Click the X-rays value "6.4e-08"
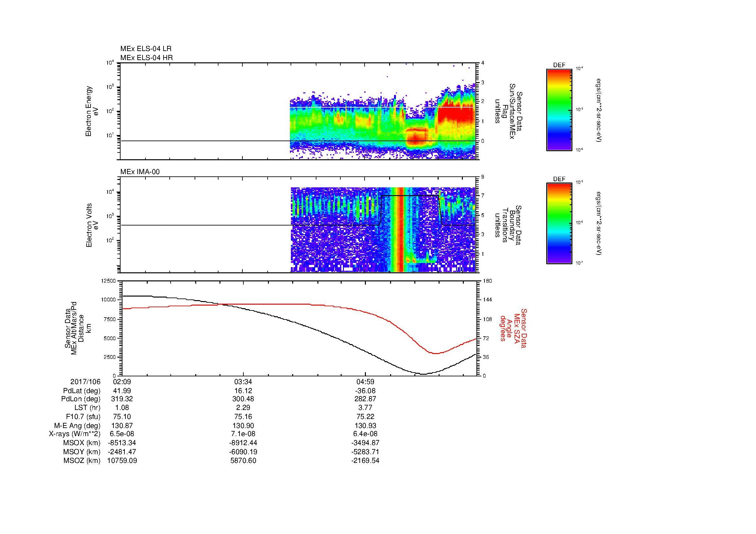Viewport: 756px width, 534px height. [366, 434]
